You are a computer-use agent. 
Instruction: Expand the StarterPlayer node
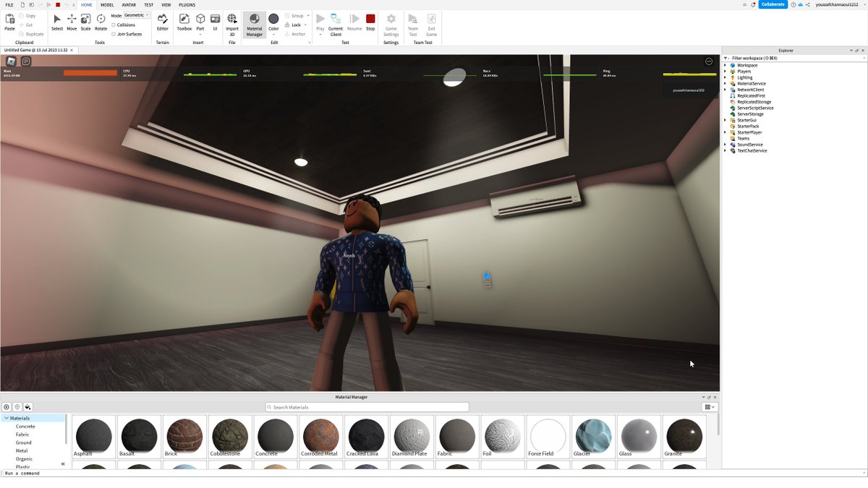click(726, 132)
